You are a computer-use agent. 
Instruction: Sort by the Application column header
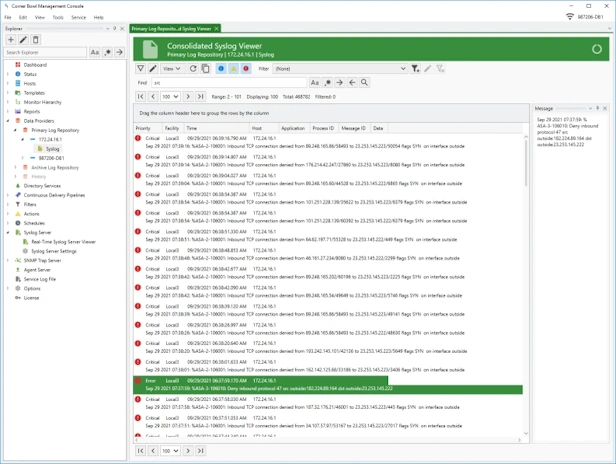coord(293,128)
